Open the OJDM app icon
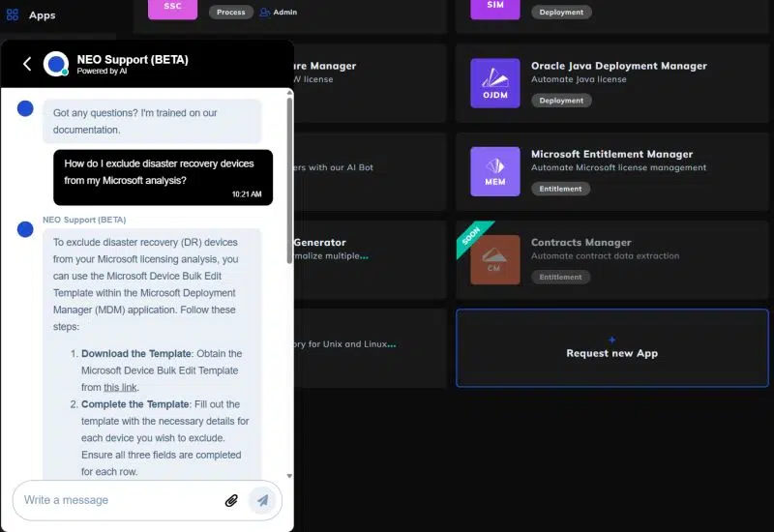Screen dimensions: 774x532 [495, 83]
